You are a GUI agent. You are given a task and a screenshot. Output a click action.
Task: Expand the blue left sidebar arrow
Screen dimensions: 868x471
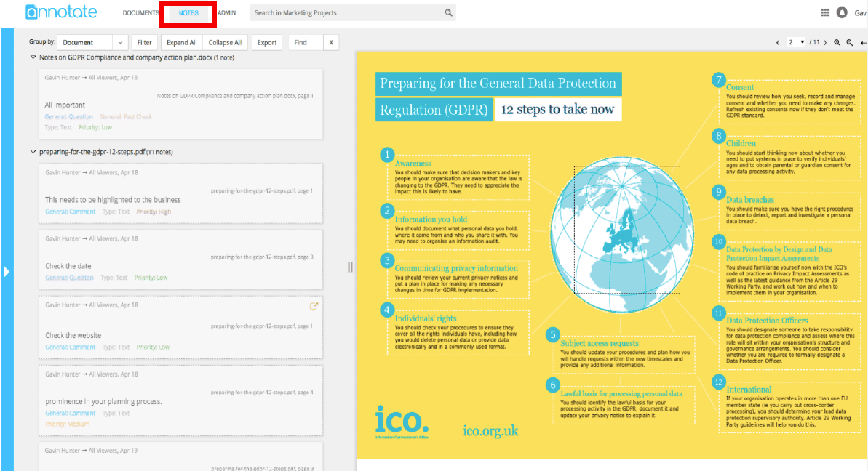point(7,271)
